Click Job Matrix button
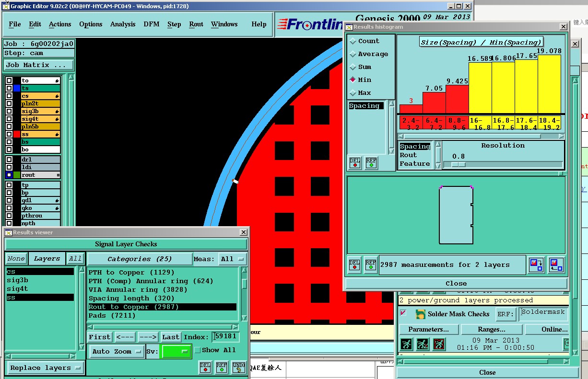This screenshot has height=379, width=588. [x=39, y=65]
